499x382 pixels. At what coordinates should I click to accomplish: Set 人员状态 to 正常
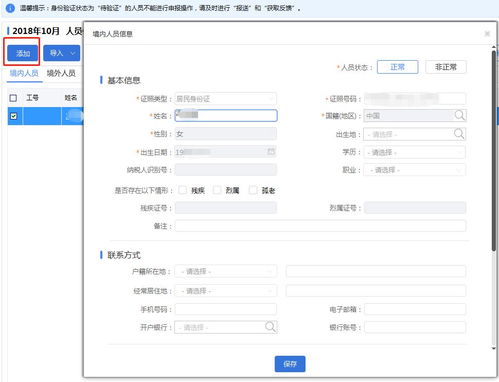[x=397, y=67]
